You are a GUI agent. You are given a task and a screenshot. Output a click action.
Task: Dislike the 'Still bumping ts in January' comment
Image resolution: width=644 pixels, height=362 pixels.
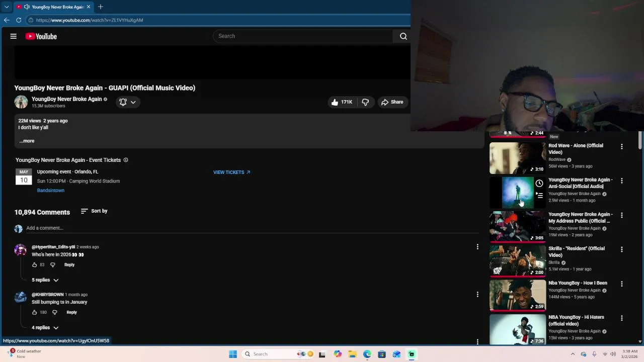55,313
